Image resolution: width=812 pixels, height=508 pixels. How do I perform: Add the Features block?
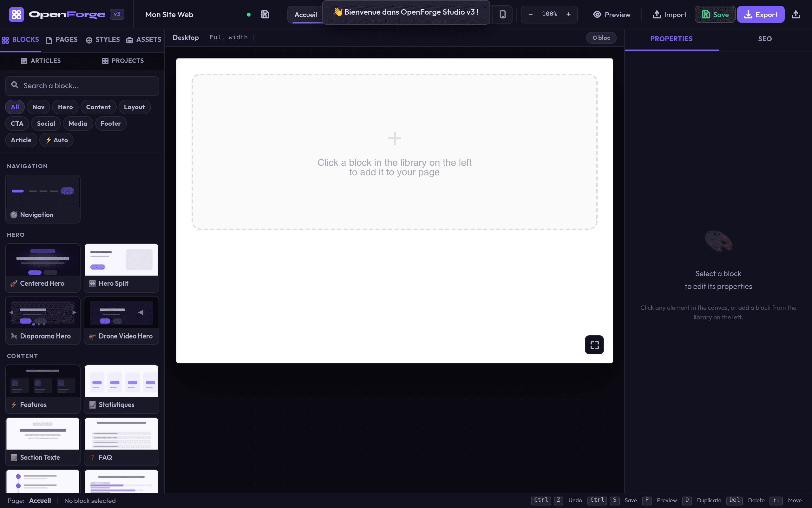(x=43, y=389)
